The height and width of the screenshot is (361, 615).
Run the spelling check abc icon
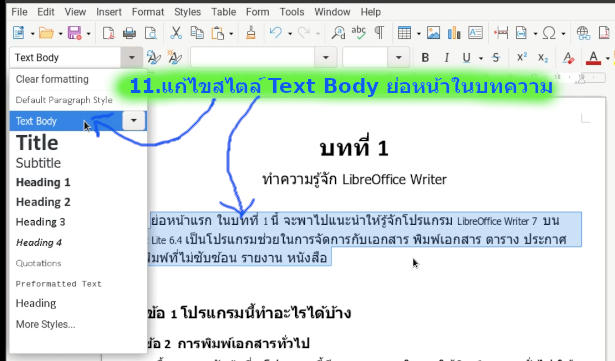tap(358, 33)
